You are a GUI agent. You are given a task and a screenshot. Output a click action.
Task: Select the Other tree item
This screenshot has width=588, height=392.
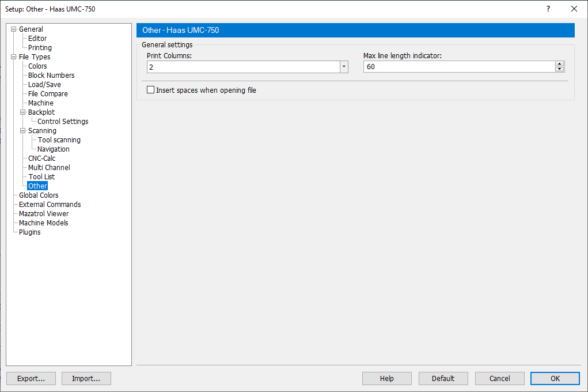click(37, 186)
